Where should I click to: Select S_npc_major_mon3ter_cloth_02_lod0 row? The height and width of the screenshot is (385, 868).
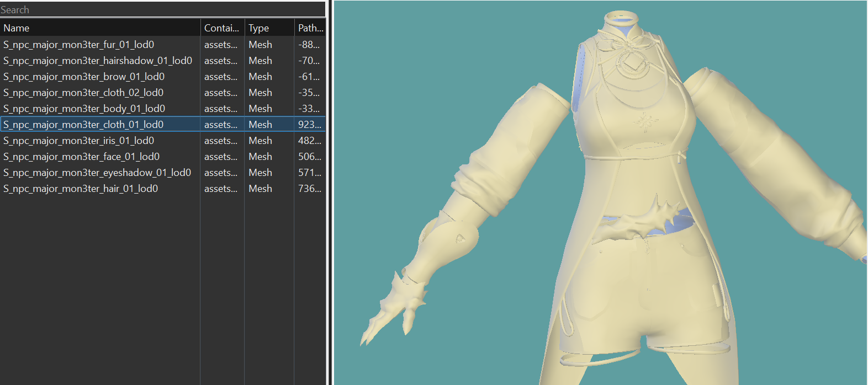pos(163,93)
